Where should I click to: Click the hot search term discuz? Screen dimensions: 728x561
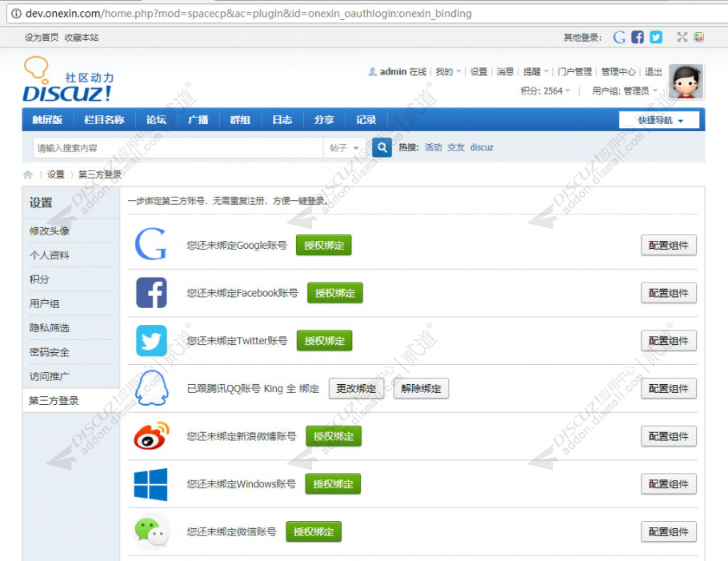482,147
